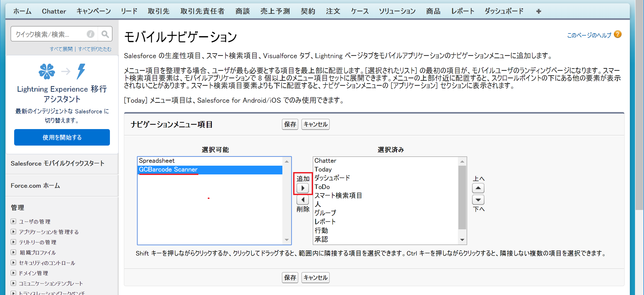The height and width of the screenshot is (295, 644).
Task: Open the 商談 tab
Action: point(242,11)
